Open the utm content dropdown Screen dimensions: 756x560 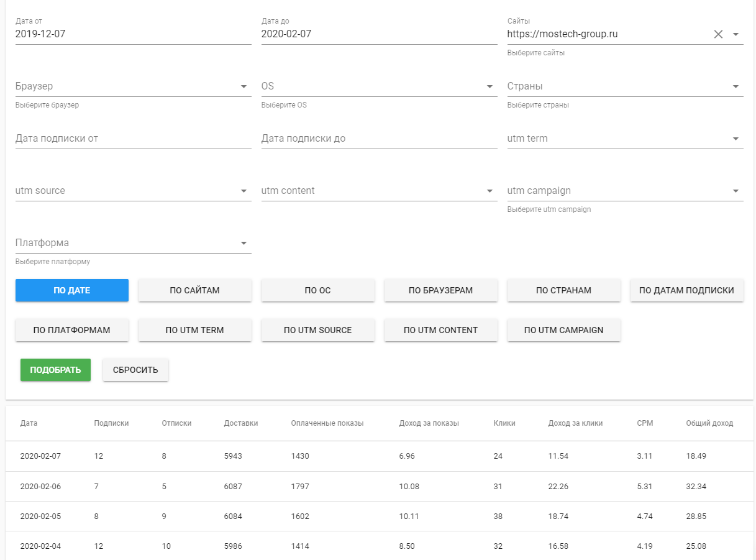(x=490, y=191)
